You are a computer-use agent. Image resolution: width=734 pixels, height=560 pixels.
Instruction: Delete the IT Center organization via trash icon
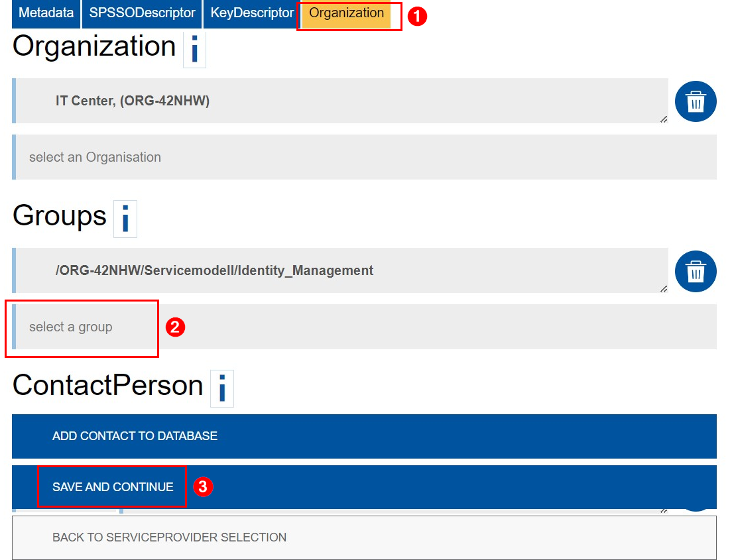[x=696, y=101]
